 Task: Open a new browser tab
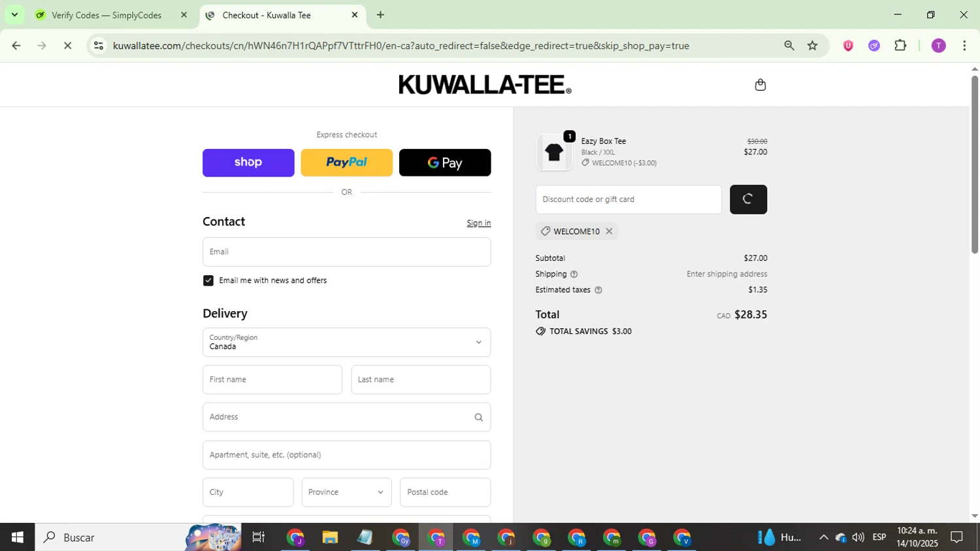click(380, 14)
